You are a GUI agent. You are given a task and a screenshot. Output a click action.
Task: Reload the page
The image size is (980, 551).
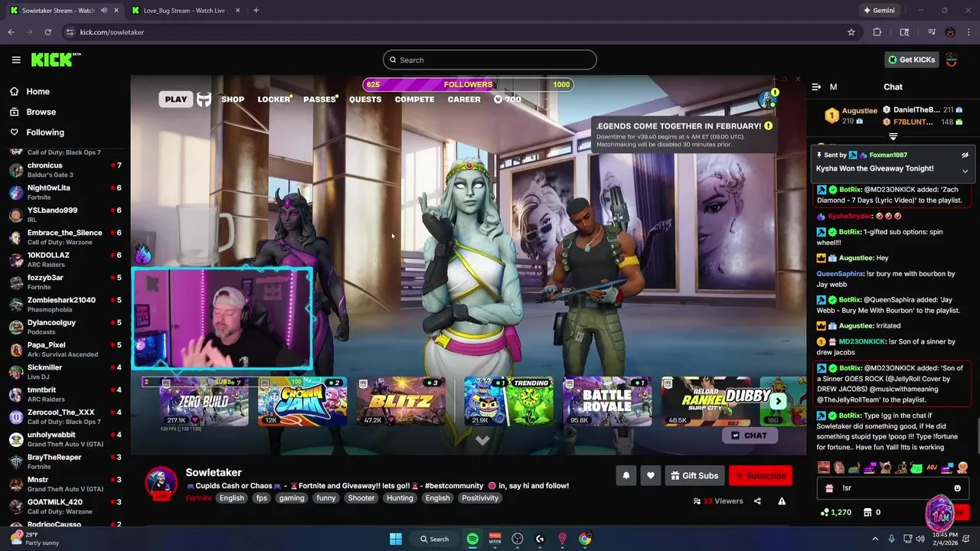47,32
